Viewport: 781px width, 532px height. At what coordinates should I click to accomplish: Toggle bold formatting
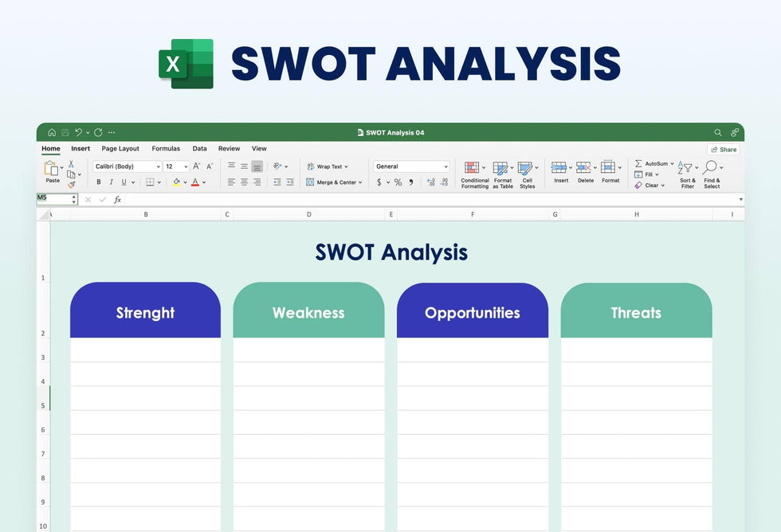99,182
